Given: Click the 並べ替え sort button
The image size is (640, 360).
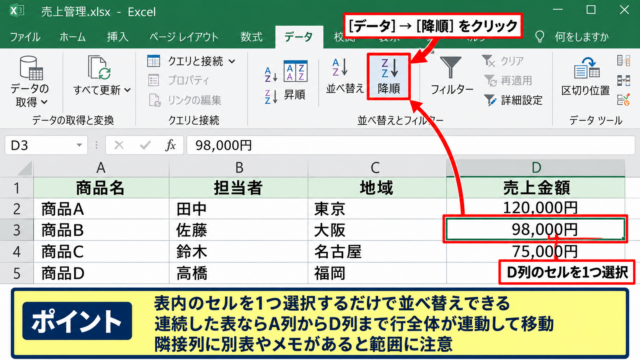Looking at the screenshot, I should pos(344,76).
